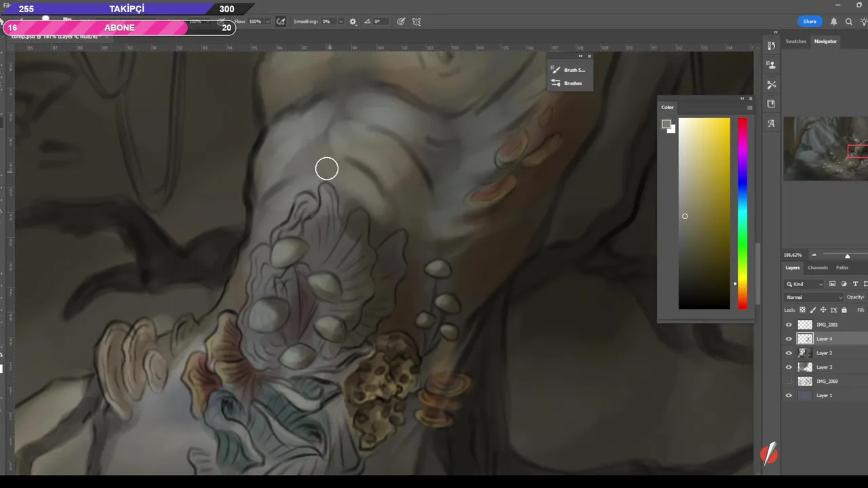
Task: Filter layers by adjustment layers
Action: click(844, 284)
